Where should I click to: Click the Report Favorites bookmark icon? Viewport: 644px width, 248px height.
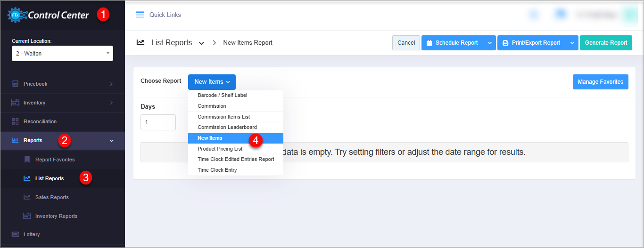click(27, 160)
